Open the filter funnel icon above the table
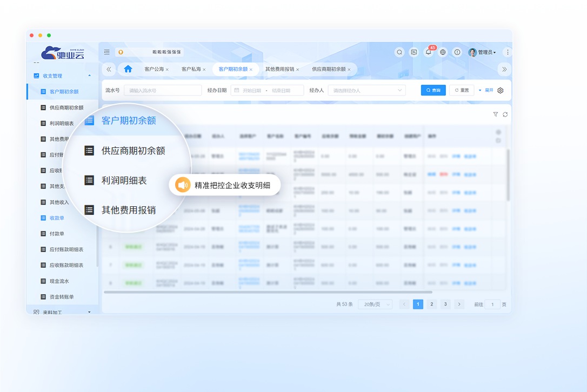The image size is (587, 392). tap(496, 114)
